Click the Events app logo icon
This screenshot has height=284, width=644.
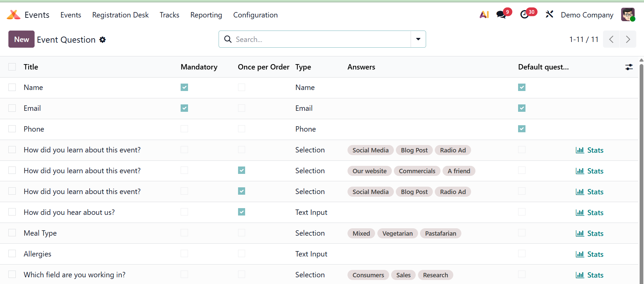(x=13, y=15)
